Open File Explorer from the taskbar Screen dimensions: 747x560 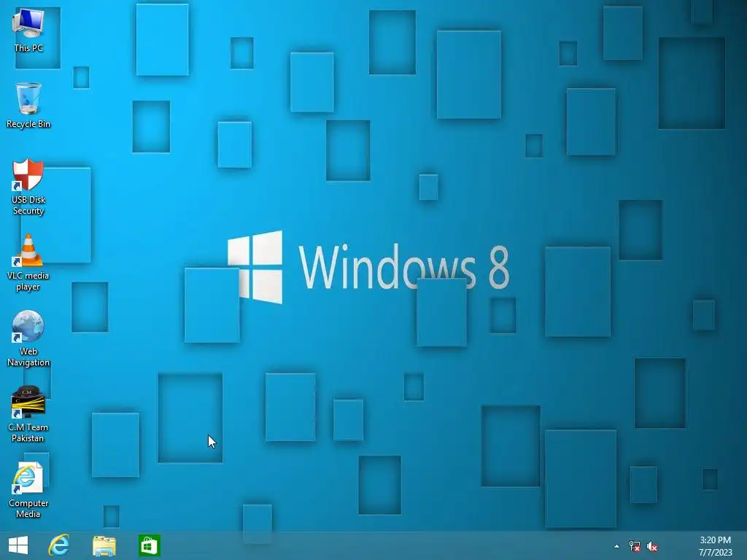tap(104, 545)
